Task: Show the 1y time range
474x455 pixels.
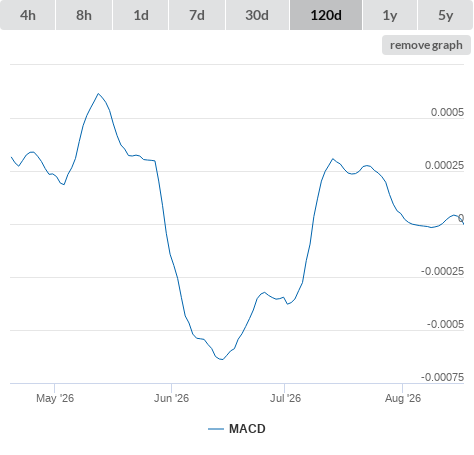Action: pos(390,15)
